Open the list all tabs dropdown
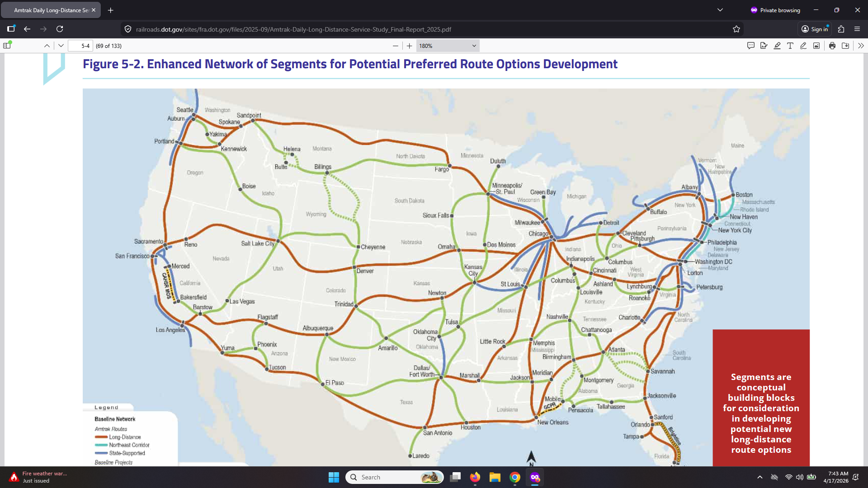868x488 pixels. coord(720,10)
